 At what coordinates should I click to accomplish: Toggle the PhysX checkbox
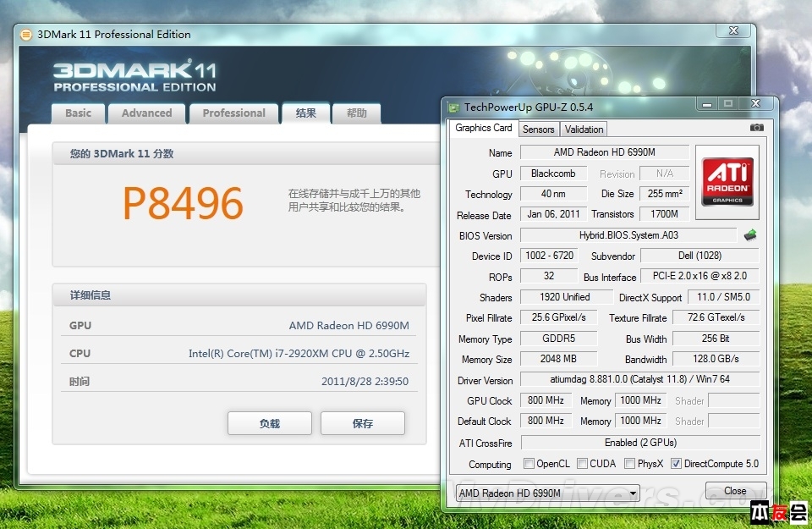pyautogui.click(x=629, y=464)
